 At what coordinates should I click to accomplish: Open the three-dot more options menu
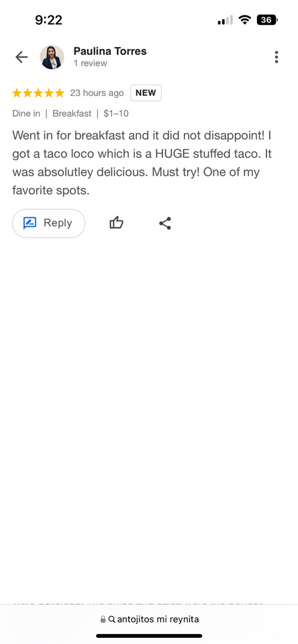click(x=277, y=57)
